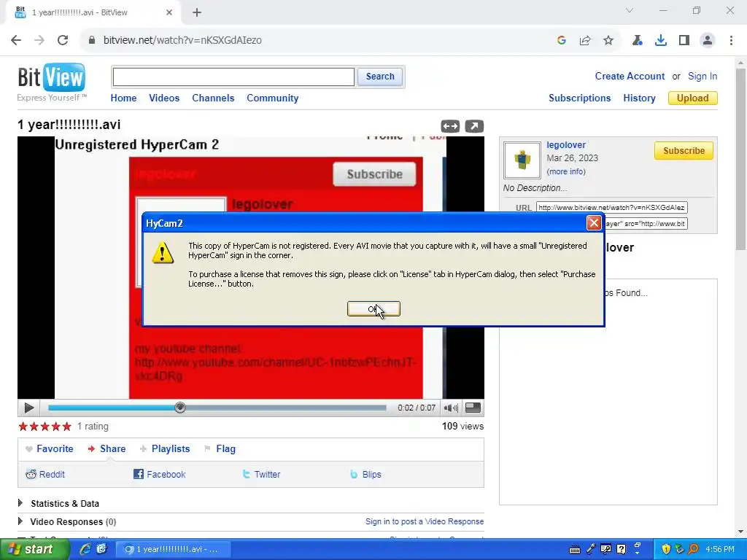Click the taskbar search magnifier tray icon
Image resolution: width=747 pixels, height=560 pixels.
point(693,549)
